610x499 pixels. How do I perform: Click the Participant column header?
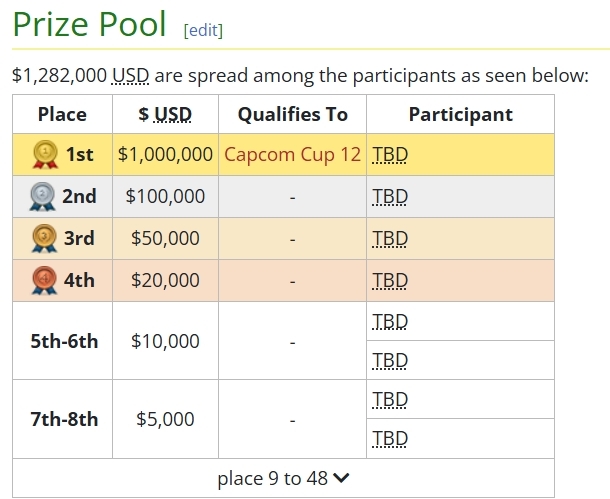pos(461,114)
